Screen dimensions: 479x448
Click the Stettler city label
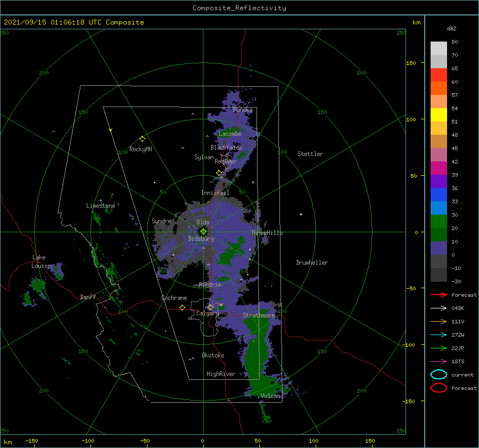click(x=310, y=154)
